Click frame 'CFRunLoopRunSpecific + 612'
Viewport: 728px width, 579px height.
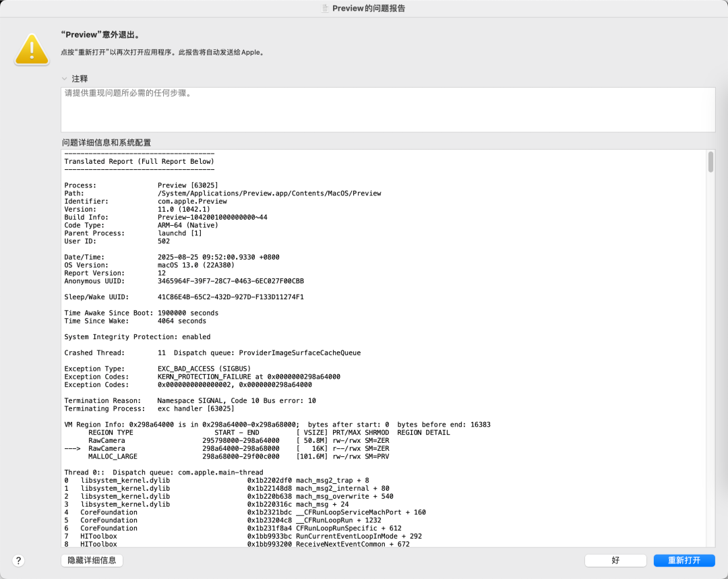tap(348, 528)
